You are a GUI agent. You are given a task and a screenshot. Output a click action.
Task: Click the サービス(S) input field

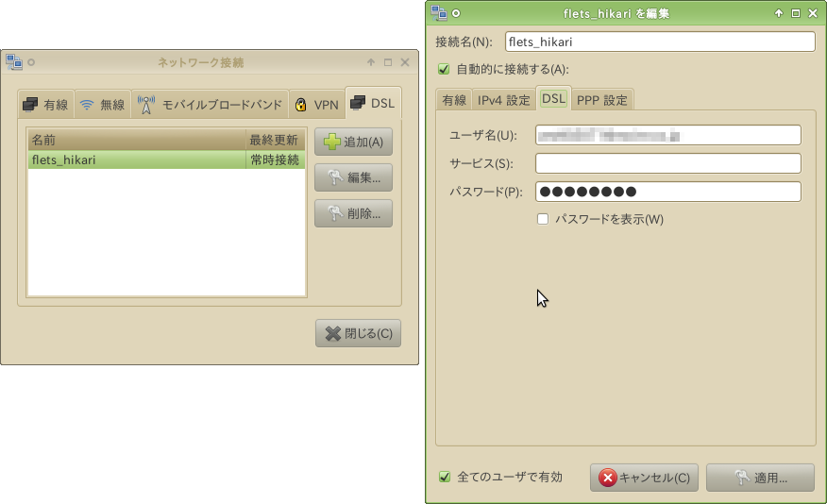[x=668, y=163]
